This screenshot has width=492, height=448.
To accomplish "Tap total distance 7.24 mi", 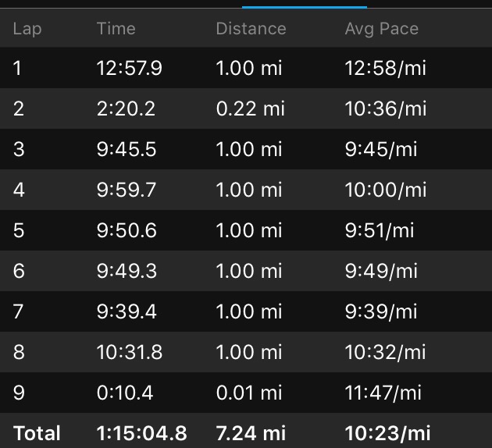I will [251, 432].
